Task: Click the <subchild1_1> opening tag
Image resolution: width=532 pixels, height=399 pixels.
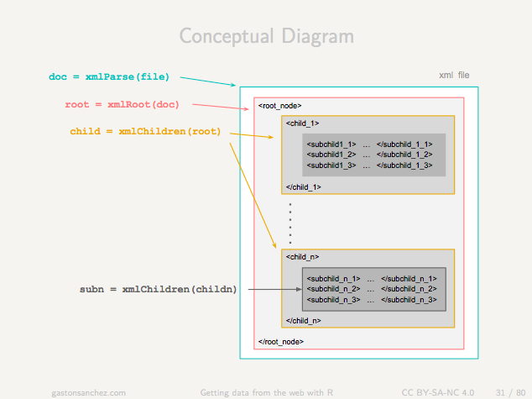Action: (x=331, y=144)
